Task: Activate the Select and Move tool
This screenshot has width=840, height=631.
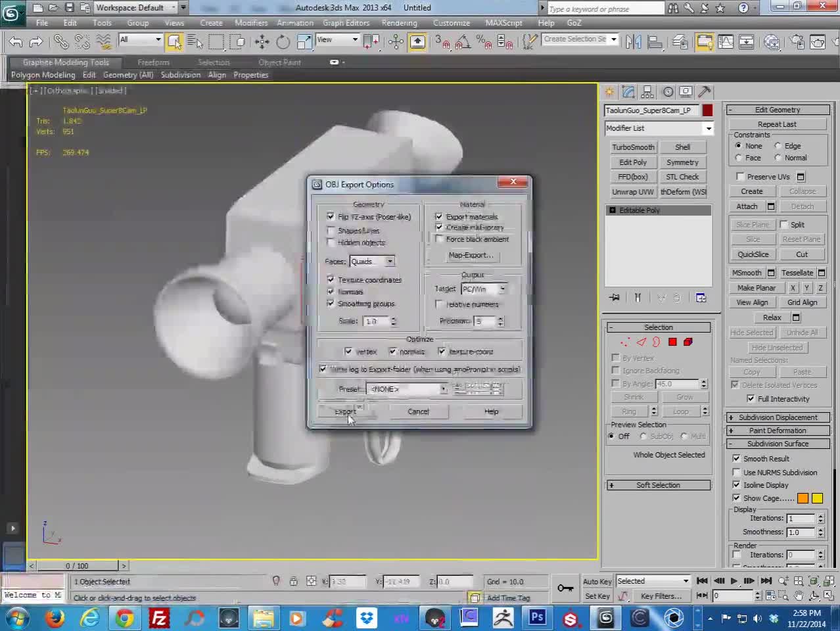Action: (262, 42)
